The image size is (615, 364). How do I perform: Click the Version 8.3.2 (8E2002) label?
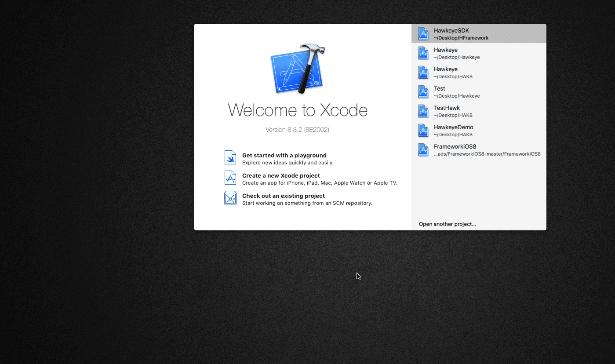click(297, 130)
